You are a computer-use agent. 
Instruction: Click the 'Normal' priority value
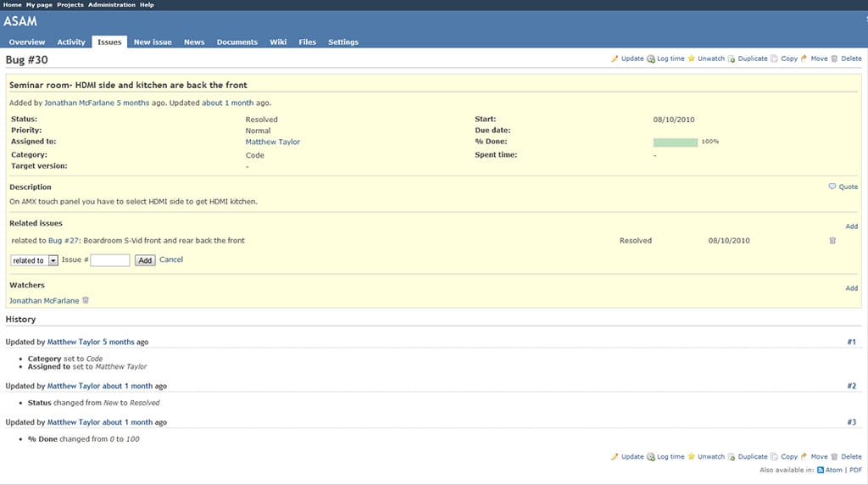258,131
